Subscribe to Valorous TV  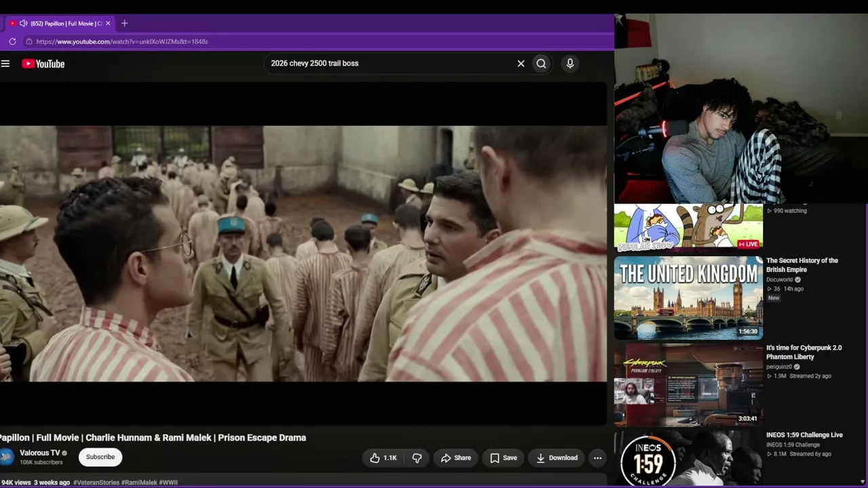point(100,457)
